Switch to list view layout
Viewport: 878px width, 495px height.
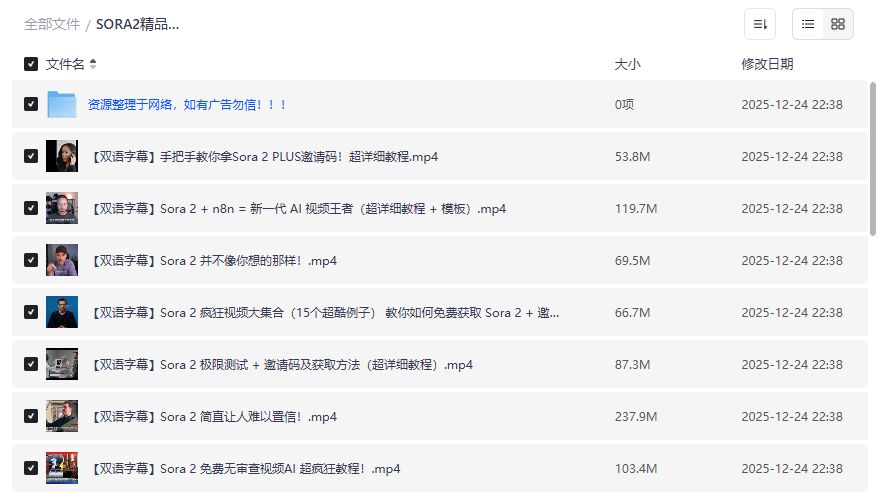[x=807, y=24]
